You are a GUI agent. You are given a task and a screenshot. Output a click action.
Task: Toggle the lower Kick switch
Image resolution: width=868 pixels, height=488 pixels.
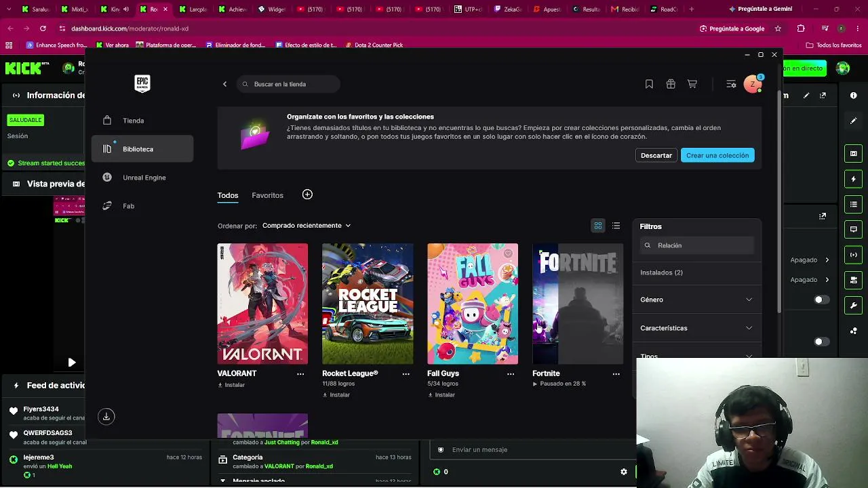[822, 342]
